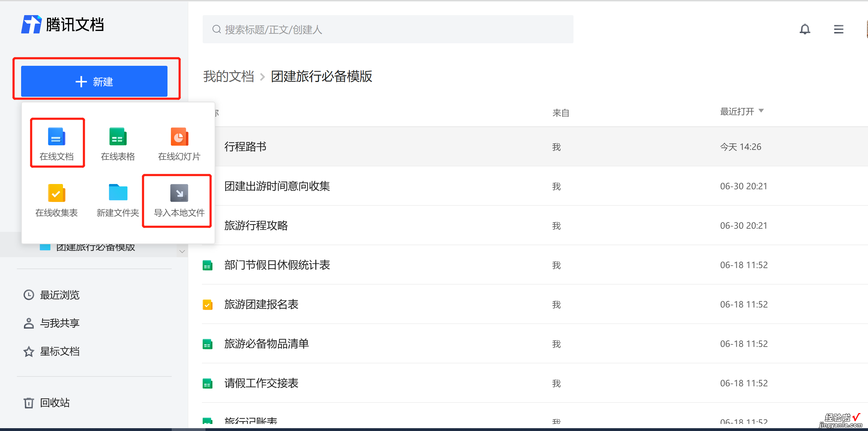Image resolution: width=868 pixels, height=431 pixels.
Task: Click 06-18 11:52 of 旅游团建报名表
Action: click(x=744, y=304)
